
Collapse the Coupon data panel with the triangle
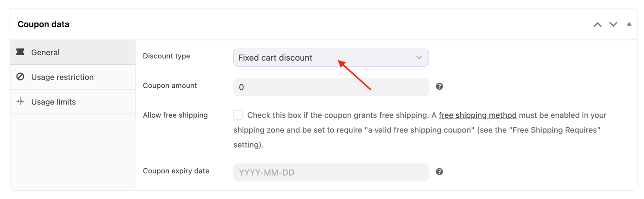(x=629, y=24)
